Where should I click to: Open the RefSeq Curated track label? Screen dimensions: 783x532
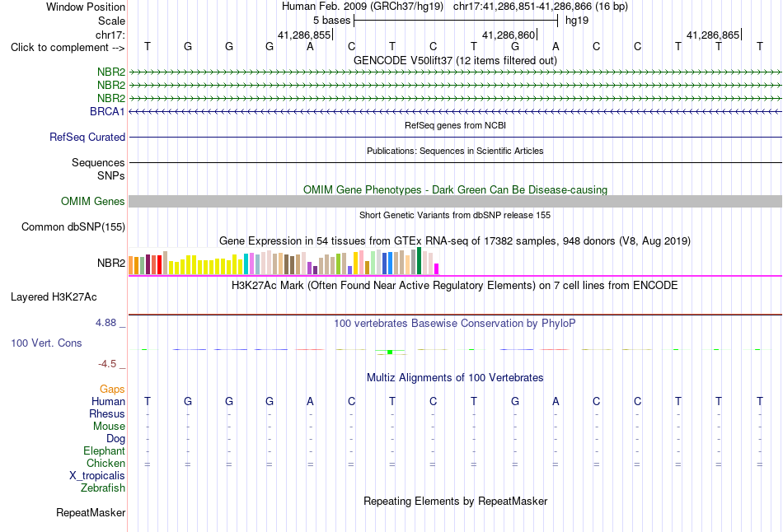coord(87,137)
